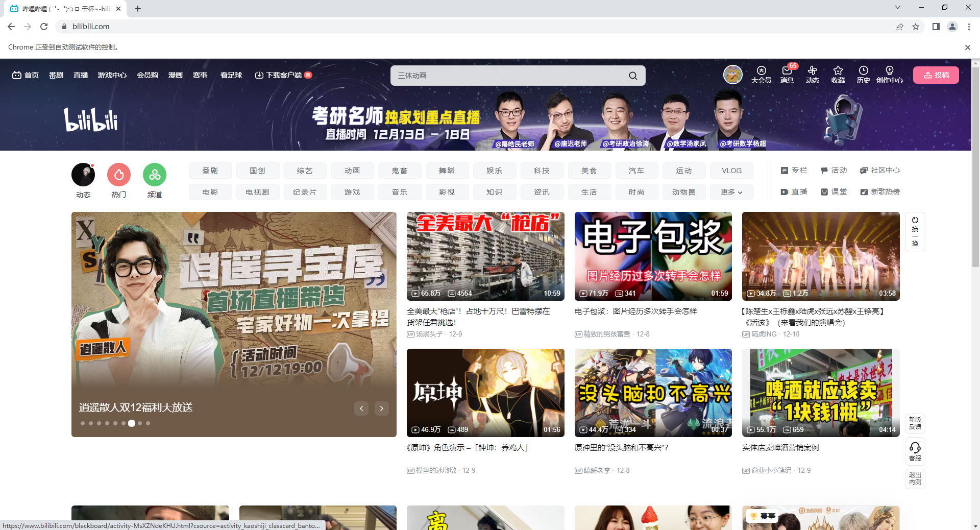980x530 pixels.
Task: Select the 动物圈 category button
Action: pyautogui.click(x=684, y=192)
